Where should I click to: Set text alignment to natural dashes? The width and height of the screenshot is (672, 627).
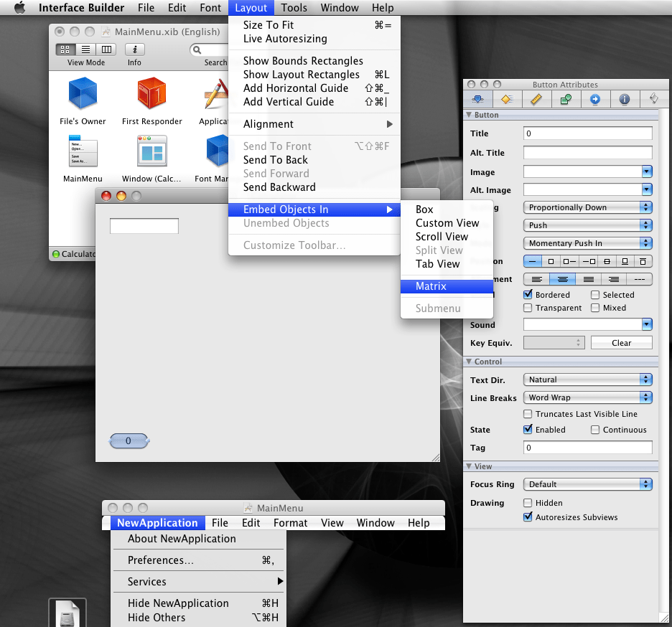(x=640, y=279)
